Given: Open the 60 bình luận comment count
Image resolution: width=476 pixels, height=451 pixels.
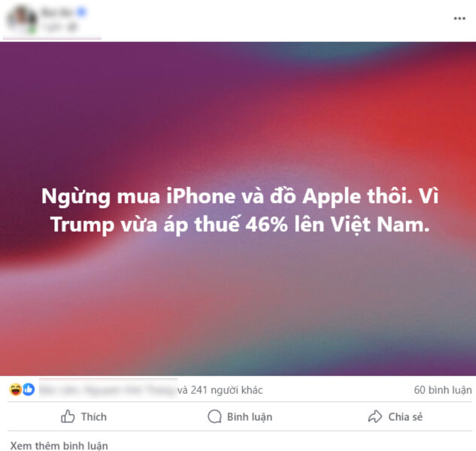Looking at the screenshot, I should pyautogui.click(x=443, y=389).
